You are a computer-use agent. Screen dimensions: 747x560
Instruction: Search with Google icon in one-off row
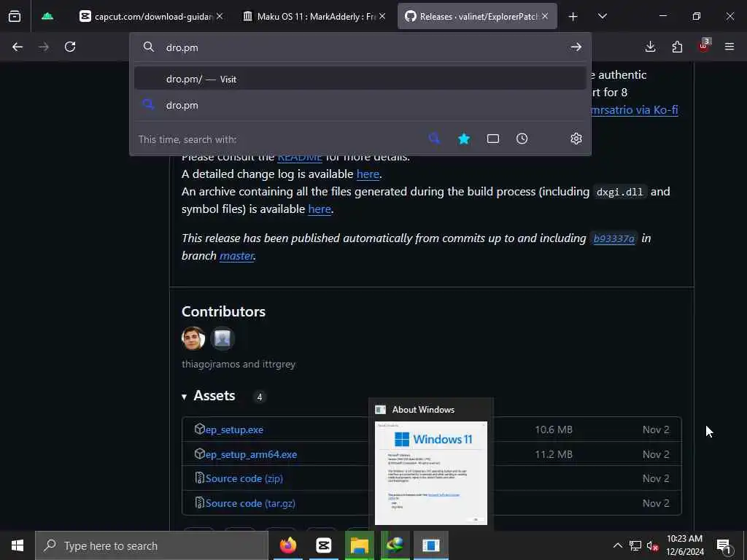pos(434,139)
